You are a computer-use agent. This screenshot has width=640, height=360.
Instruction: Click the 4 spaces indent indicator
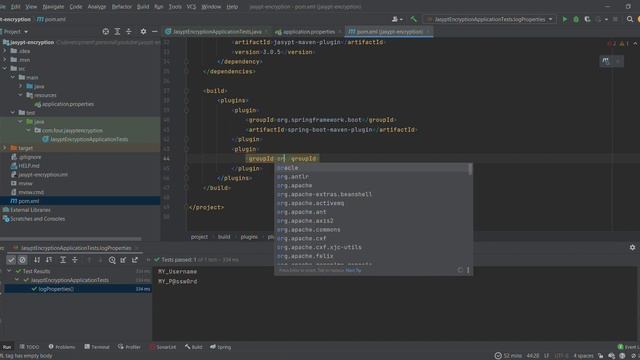coord(583,356)
